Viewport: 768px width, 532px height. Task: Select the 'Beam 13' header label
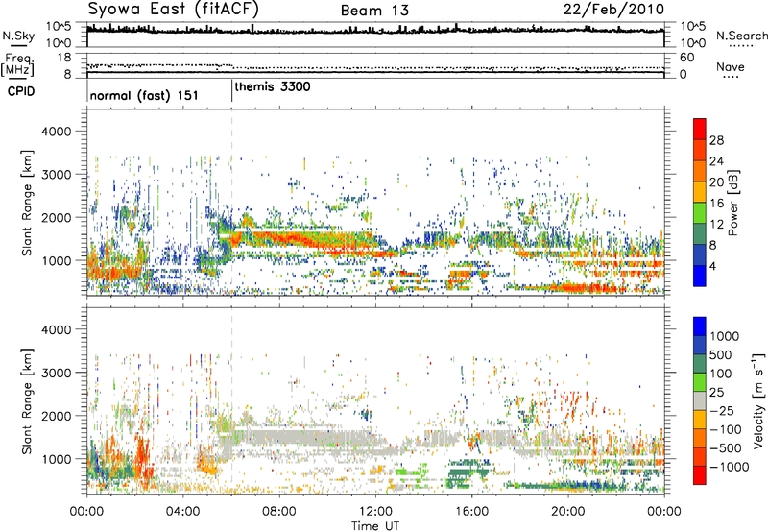(374, 11)
